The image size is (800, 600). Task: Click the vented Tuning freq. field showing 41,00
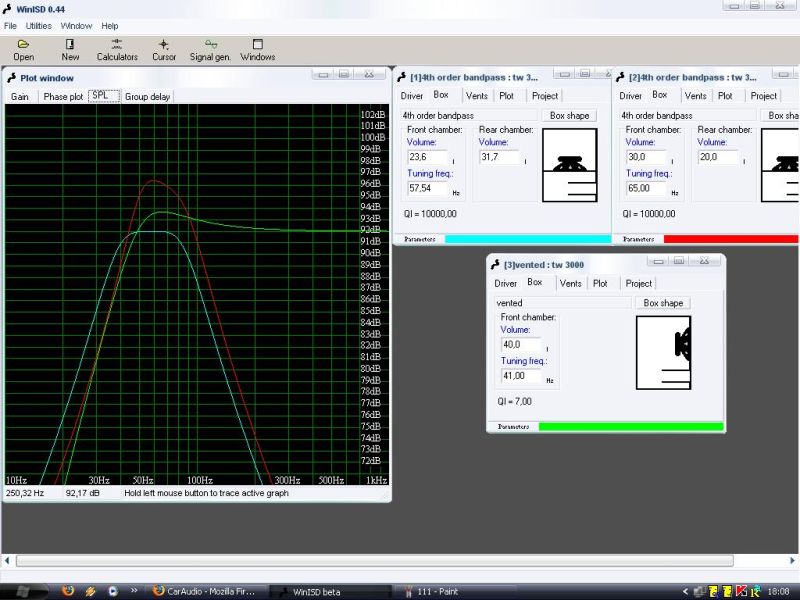pyautogui.click(x=520, y=377)
